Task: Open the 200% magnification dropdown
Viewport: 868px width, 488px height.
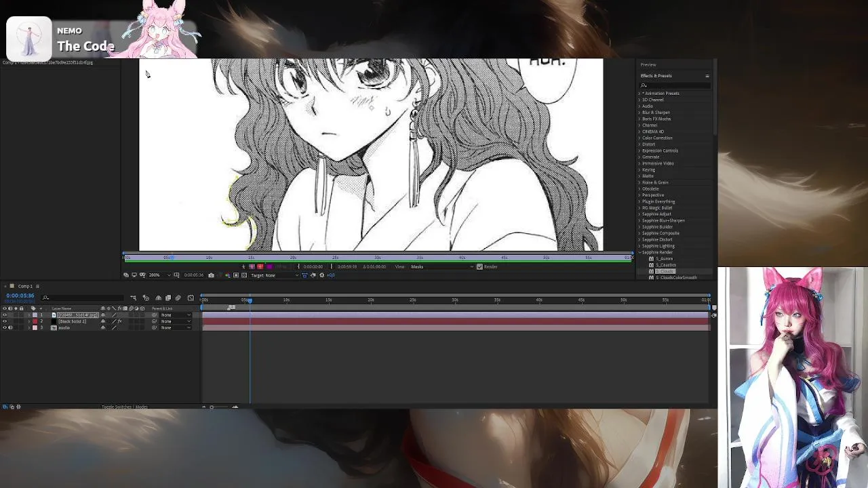Action: (x=159, y=274)
